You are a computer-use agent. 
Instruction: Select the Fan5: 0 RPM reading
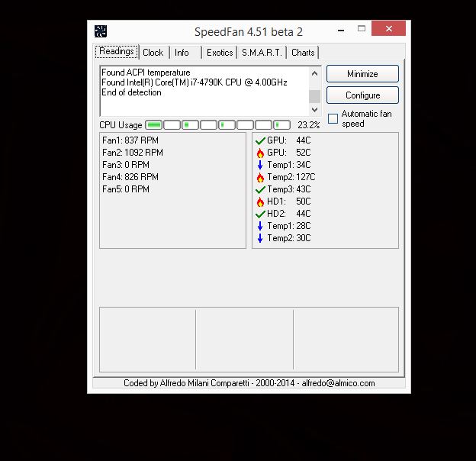coord(126,189)
